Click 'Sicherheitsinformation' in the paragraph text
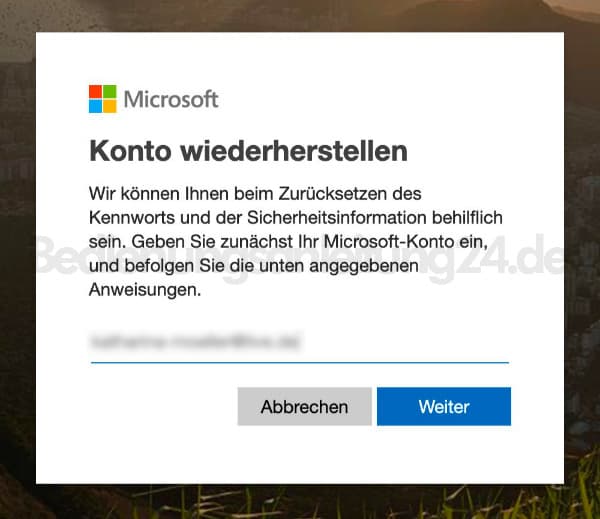This screenshot has width=600, height=519. (337, 218)
